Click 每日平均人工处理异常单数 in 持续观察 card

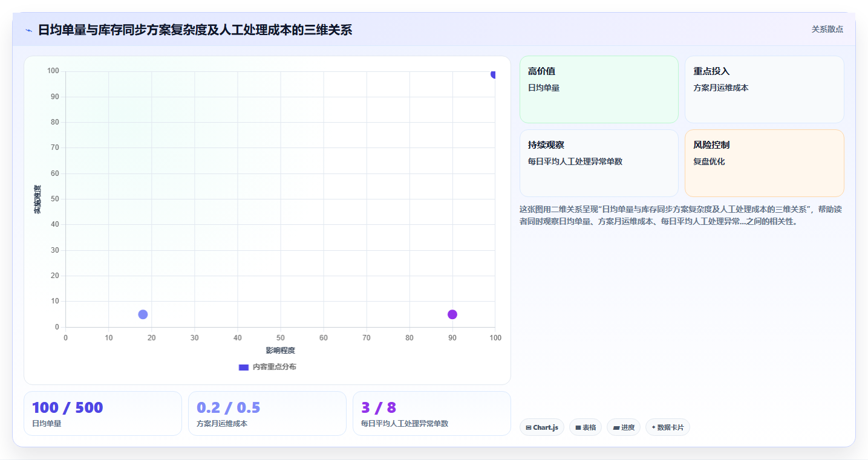[x=575, y=161]
